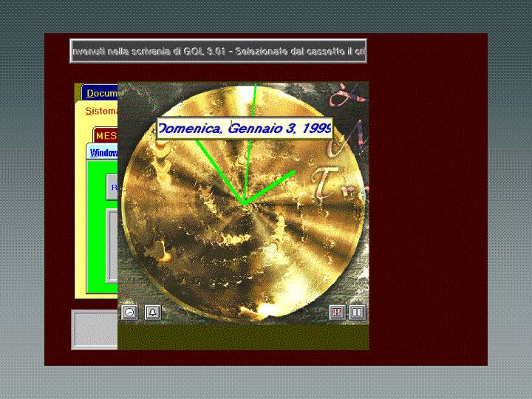Image resolution: width=532 pixels, height=399 pixels.
Task: Click the date label Domenica, Gennaio 3
Action: pos(244,129)
